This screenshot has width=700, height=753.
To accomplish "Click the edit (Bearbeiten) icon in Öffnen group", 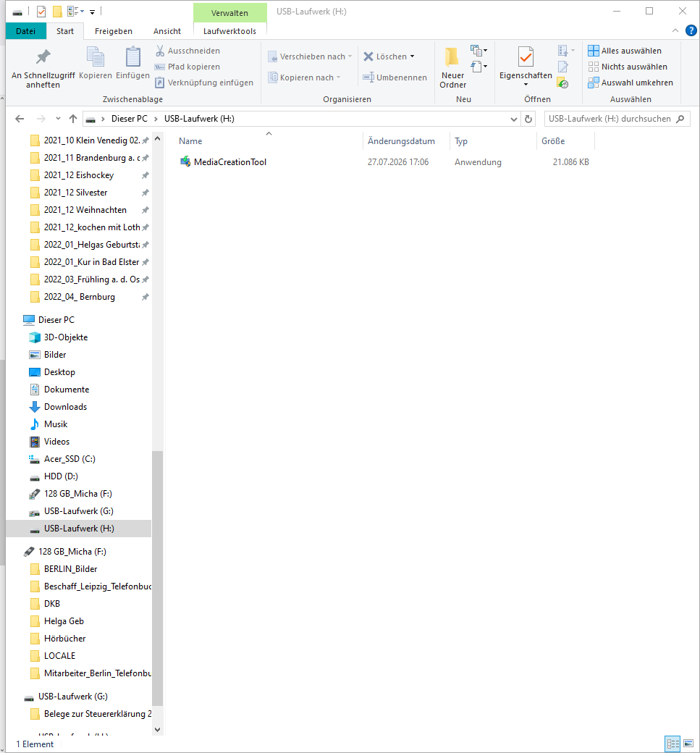I will tap(562, 67).
